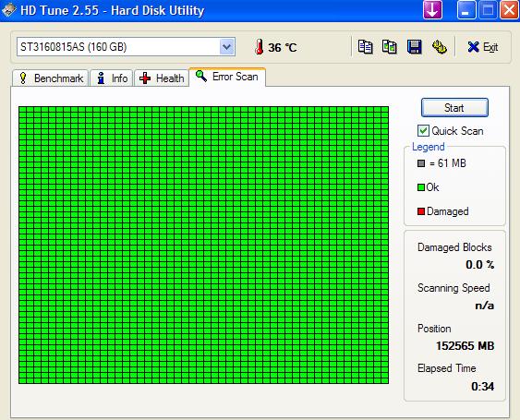Open the drive selection combo box
This screenshot has height=420, width=520.
(x=126, y=47)
